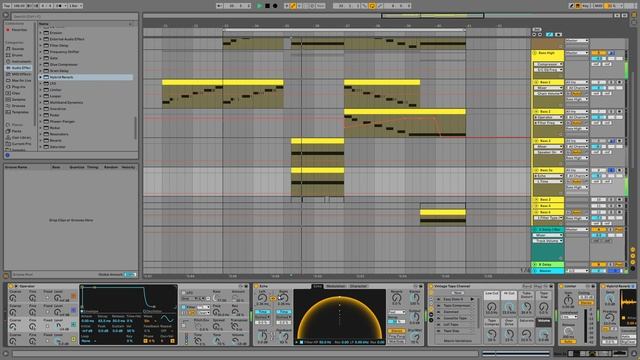
Task: Toggle the browser show/hide icon
Action: 6,16
